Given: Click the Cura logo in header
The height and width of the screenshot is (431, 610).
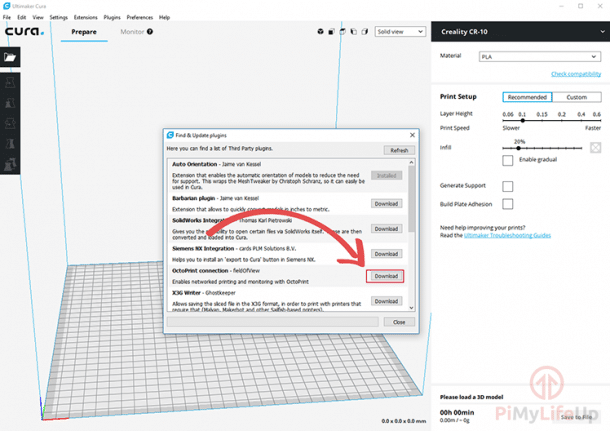Looking at the screenshot, I should point(23,32).
